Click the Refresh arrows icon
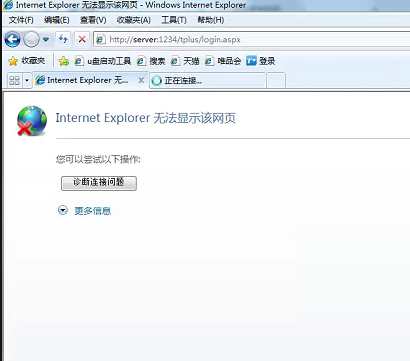This screenshot has width=410, height=361. (x=63, y=39)
